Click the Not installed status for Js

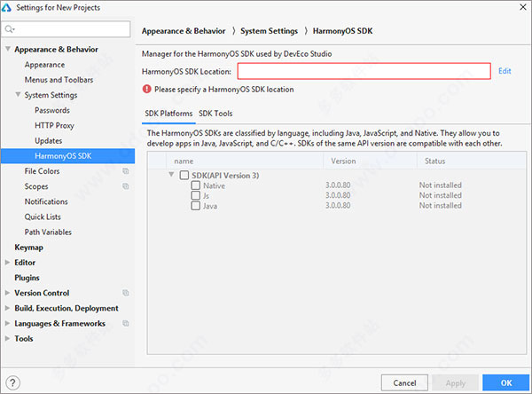tap(440, 195)
